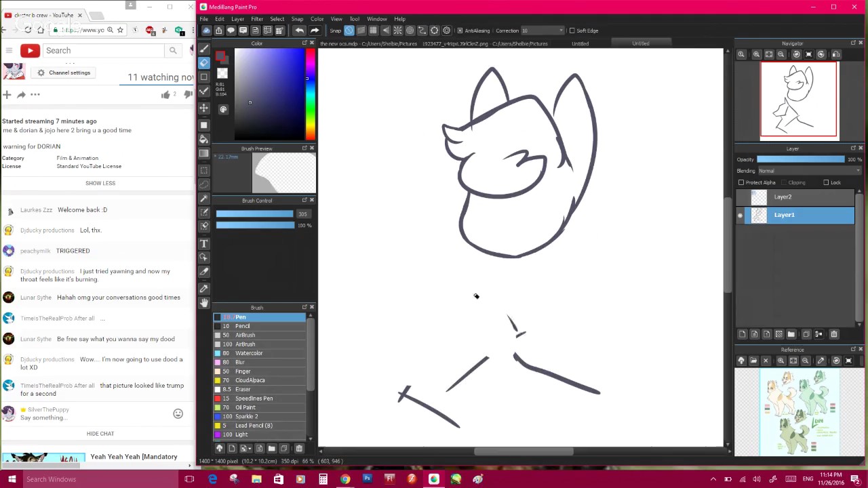Click HIDE CHAT in YouTube window
The height and width of the screenshot is (488, 868).
pyautogui.click(x=100, y=434)
